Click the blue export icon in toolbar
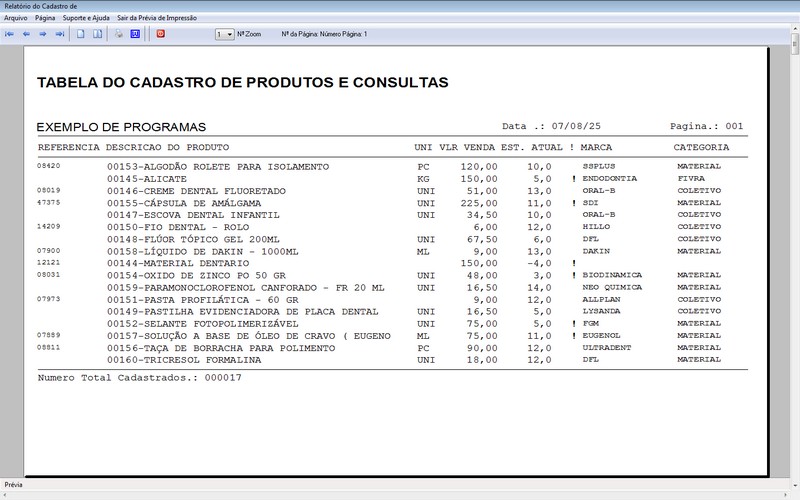The image size is (800, 500). pos(135,34)
